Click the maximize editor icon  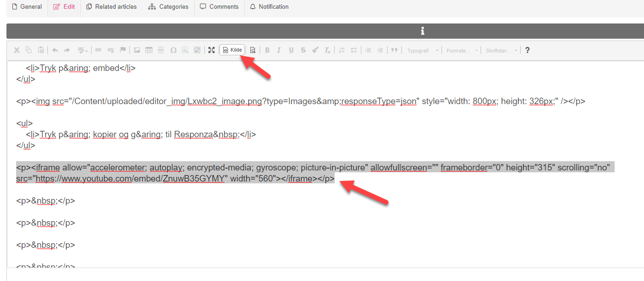(211, 50)
